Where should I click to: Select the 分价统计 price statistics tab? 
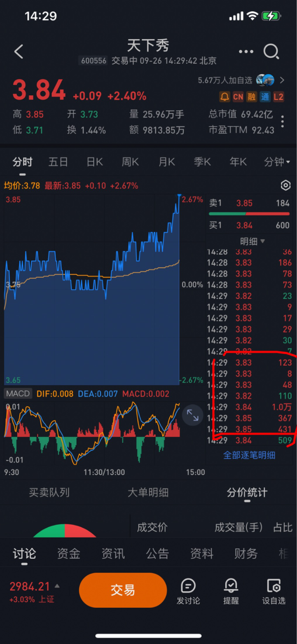click(247, 493)
